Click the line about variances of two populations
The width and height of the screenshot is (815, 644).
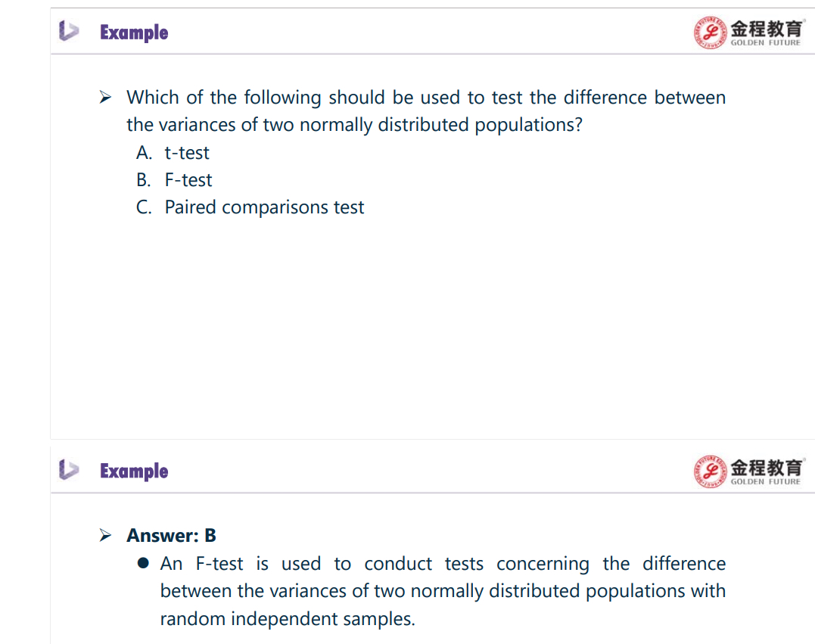[x=354, y=125]
